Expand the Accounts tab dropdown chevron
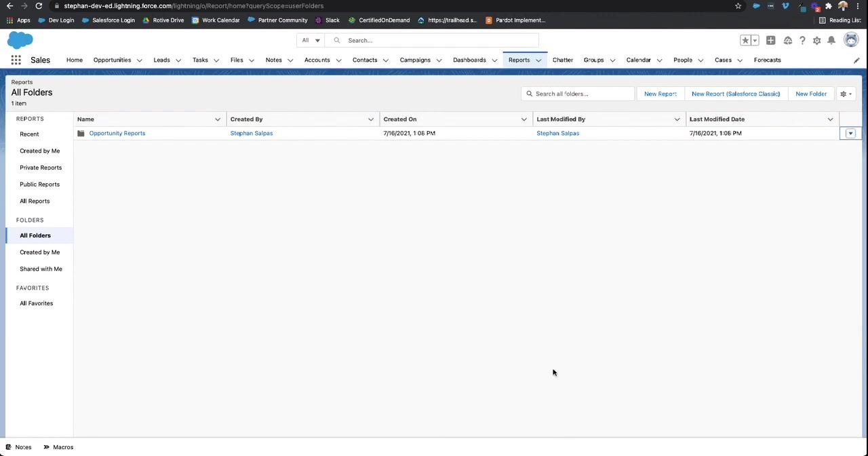The image size is (868, 456). (x=338, y=60)
